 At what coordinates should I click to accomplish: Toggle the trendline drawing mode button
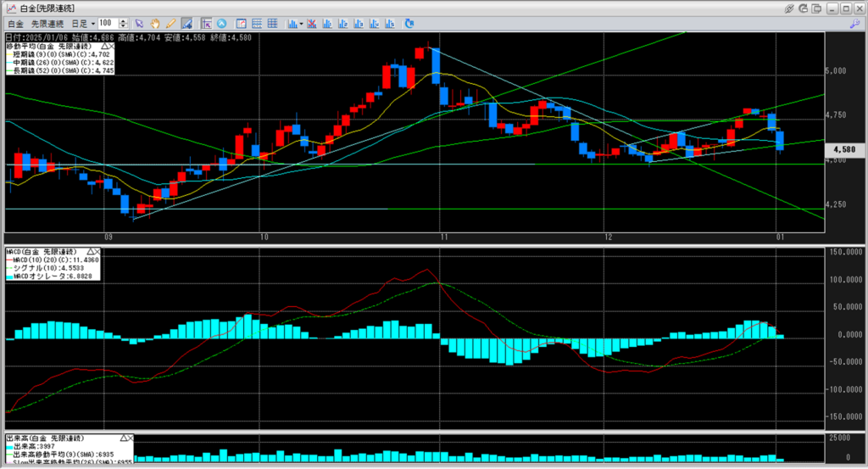click(x=186, y=23)
